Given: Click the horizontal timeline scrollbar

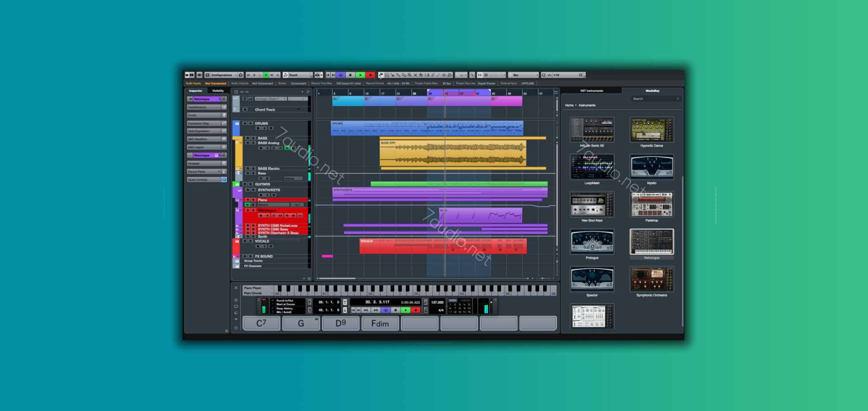Looking at the screenshot, I should coord(337,278).
